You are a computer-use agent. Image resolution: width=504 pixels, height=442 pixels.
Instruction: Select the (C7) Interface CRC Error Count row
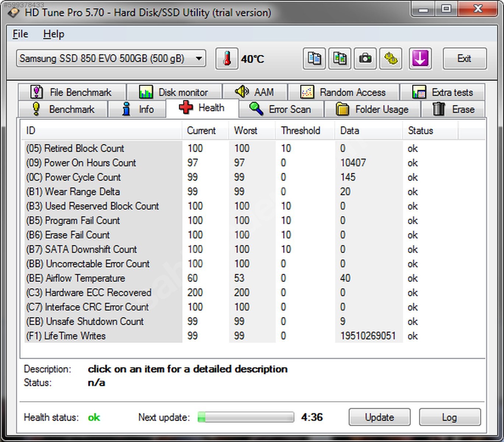(x=241, y=307)
